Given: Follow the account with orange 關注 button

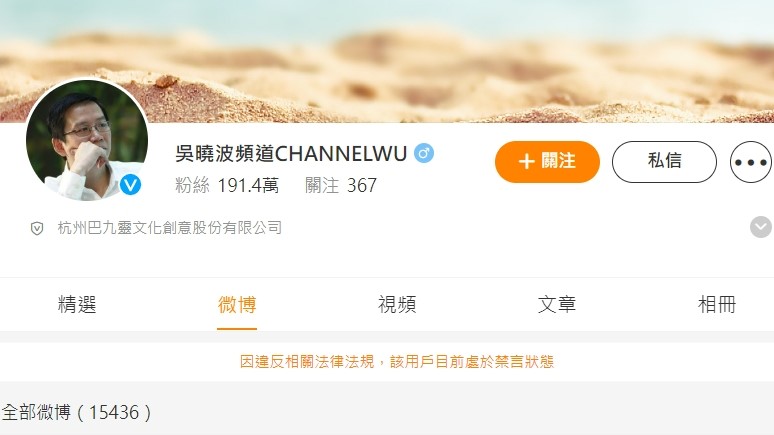Looking at the screenshot, I should pos(547,162).
